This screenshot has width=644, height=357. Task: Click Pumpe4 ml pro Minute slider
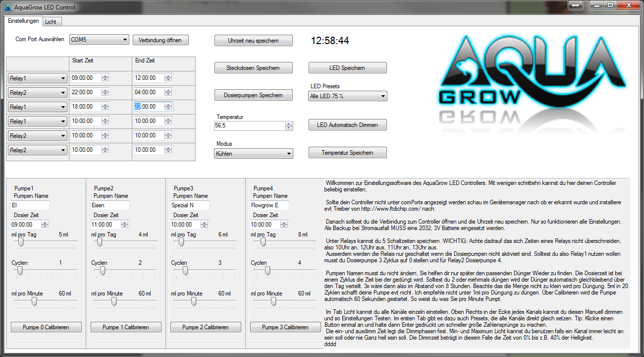pyautogui.click(x=285, y=302)
